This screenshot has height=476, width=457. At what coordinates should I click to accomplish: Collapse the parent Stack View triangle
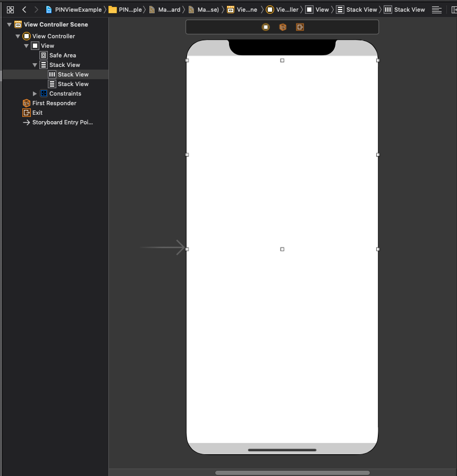pos(35,65)
